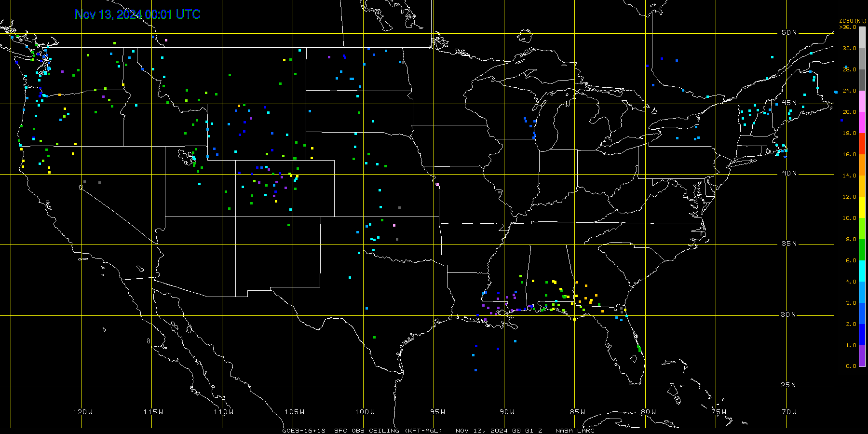Screen dimensions: 868x434
Task: Click the "120W" longitude label
Action: pyautogui.click(x=83, y=412)
